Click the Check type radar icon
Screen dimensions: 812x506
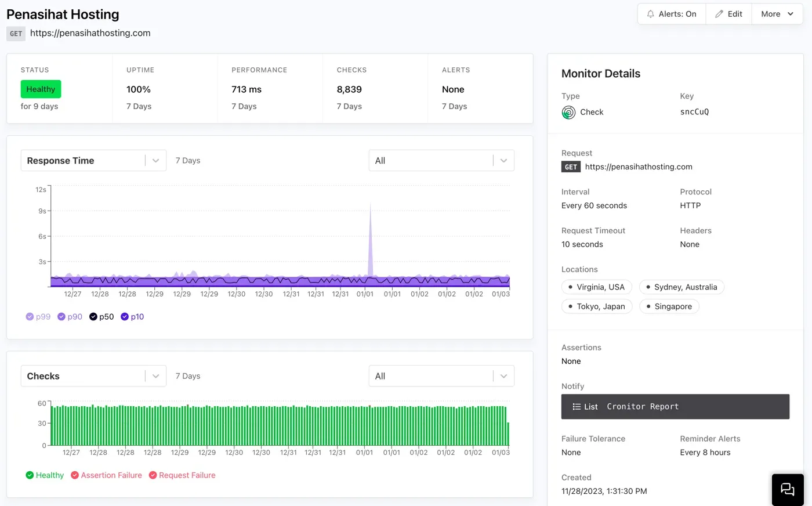coord(568,113)
